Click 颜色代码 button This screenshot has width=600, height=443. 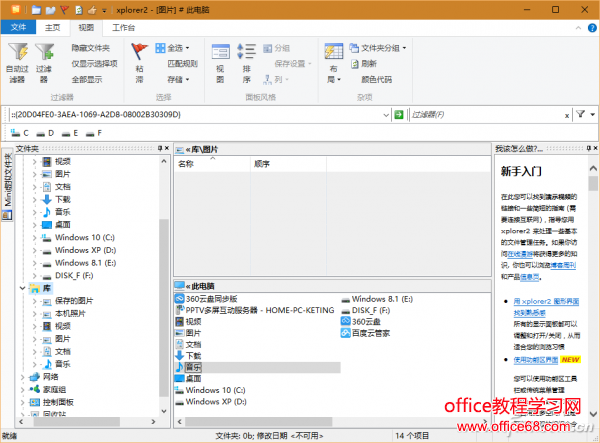click(377, 80)
